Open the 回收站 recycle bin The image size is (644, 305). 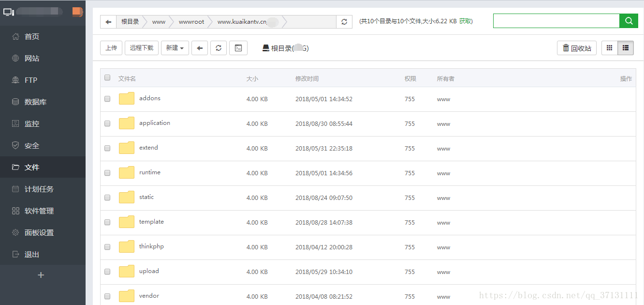tap(577, 48)
